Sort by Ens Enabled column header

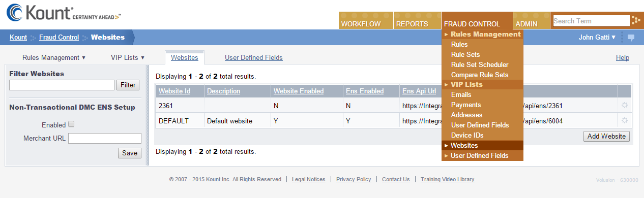click(365, 91)
